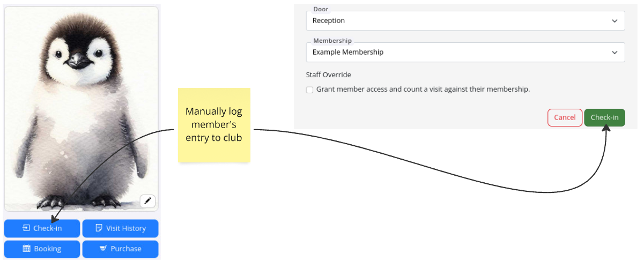Expand the chevron arrow in the Membership field
Screen dimensions: 644x261
[x=615, y=53]
